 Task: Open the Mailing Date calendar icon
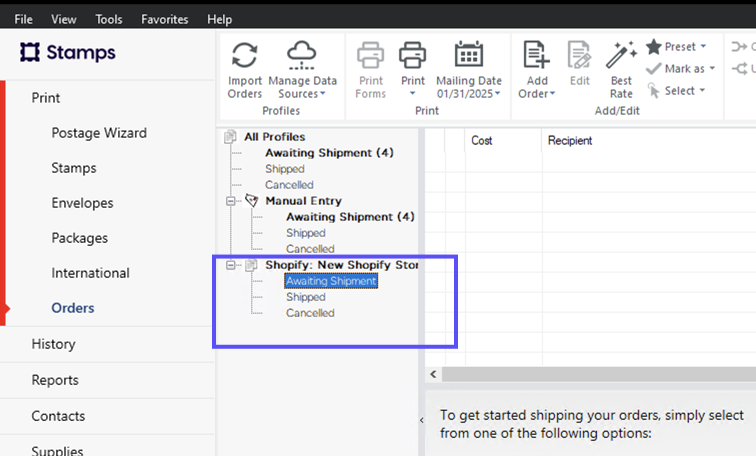click(469, 54)
